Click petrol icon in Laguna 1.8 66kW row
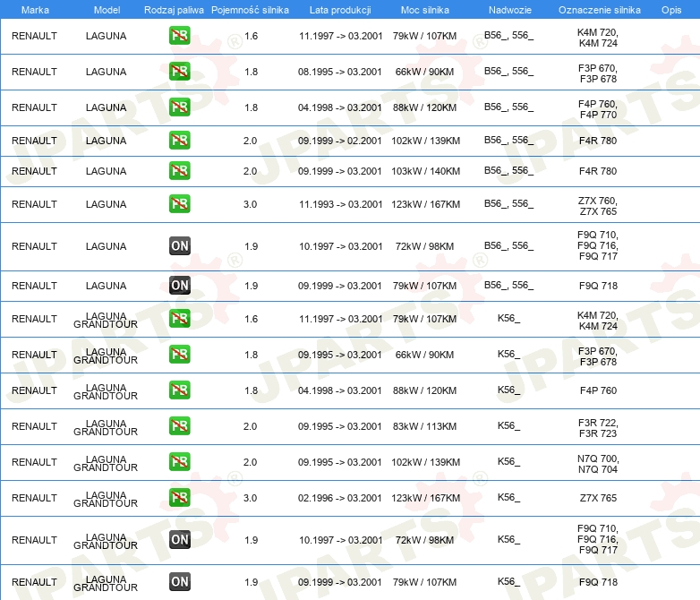Screen dimensions: 700x600 point(179,72)
